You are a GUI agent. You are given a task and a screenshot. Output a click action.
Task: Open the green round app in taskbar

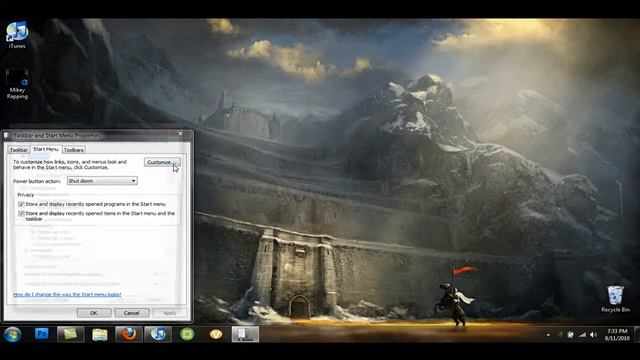tap(187, 334)
